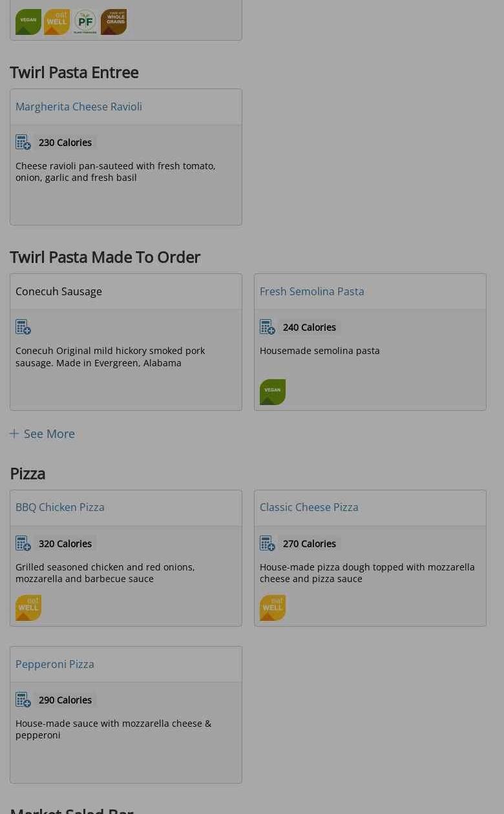Click the PF plant-forward badge icon
This screenshot has height=814, width=504.
[x=85, y=22]
